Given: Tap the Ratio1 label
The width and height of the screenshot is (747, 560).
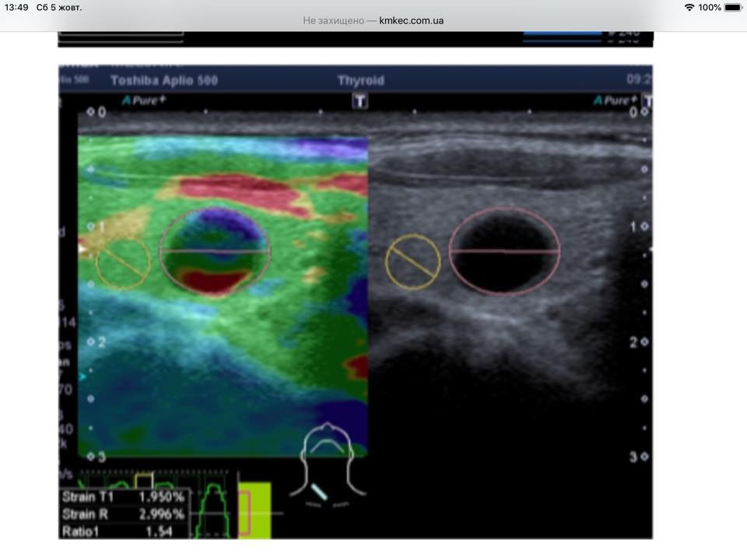Looking at the screenshot, I should point(80,531).
